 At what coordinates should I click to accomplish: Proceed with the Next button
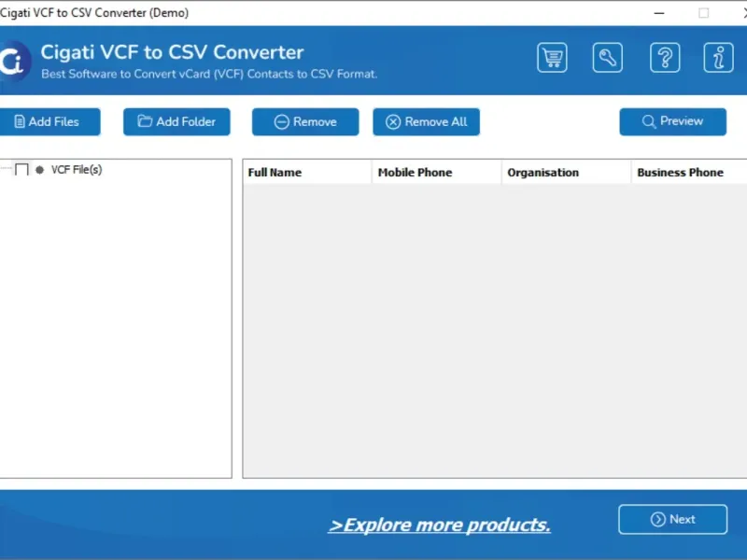coord(672,519)
